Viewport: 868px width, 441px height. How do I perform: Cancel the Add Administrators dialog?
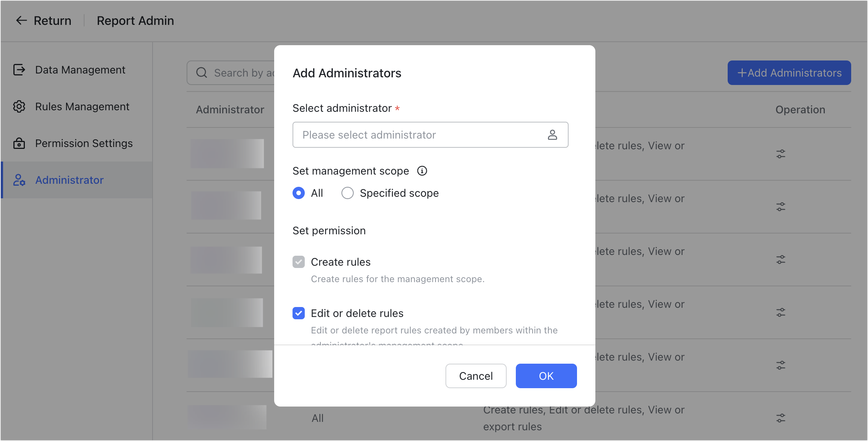tap(476, 376)
